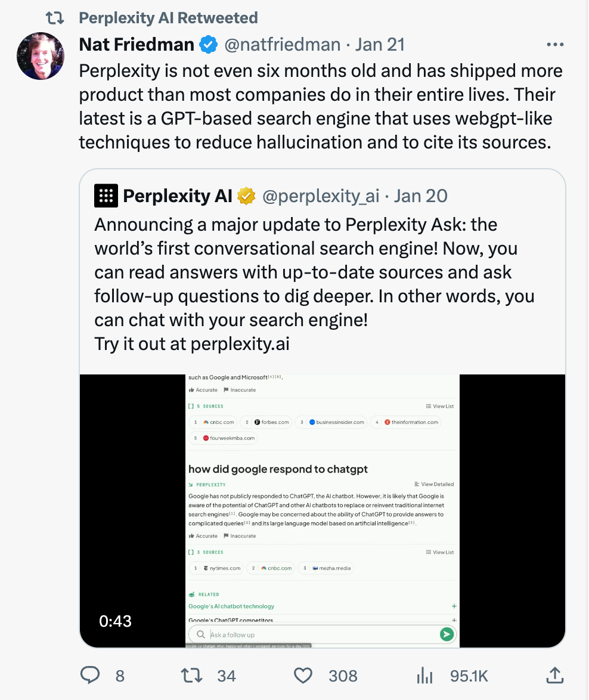View tweet analytics bar chart icon
This screenshot has height=700, width=589.
click(x=424, y=676)
